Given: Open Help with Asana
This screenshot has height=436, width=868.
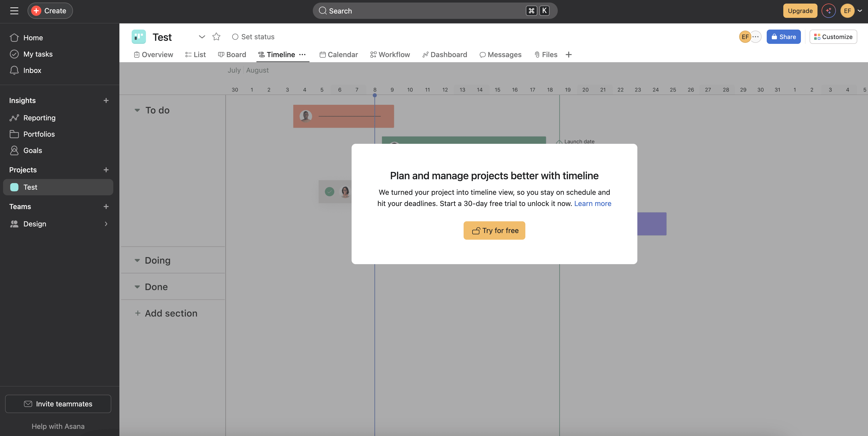Looking at the screenshot, I should pyautogui.click(x=58, y=426).
